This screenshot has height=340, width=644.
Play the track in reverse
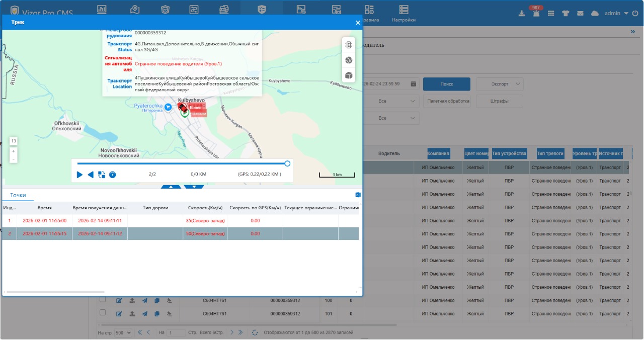click(91, 175)
